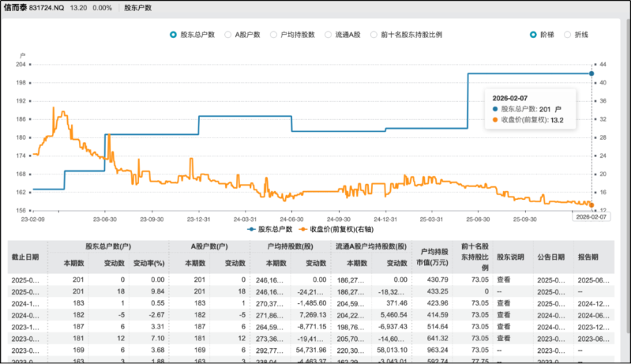Image resolution: width=631 pixels, height=364 pixels.
Task: Open 查看 link in the 423.96 market value row
Action: (x=503, y=302)
